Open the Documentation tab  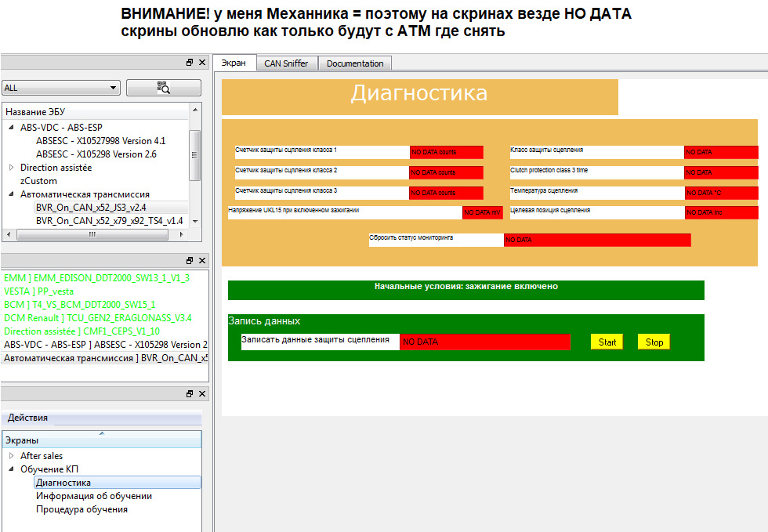click(355, 63)
